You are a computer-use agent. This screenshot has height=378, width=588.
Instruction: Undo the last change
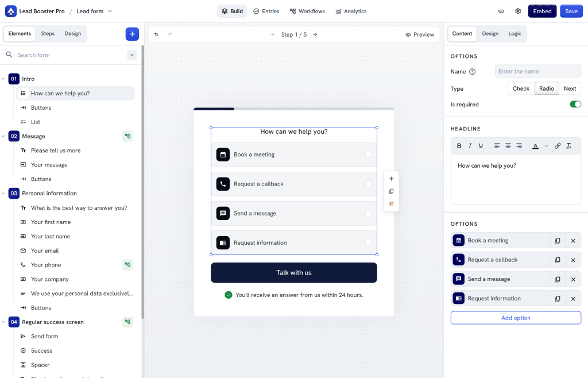coord(156,34)
